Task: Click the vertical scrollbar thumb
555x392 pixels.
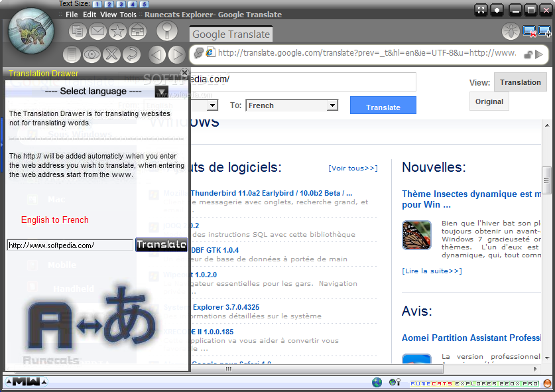Action: 547,180
